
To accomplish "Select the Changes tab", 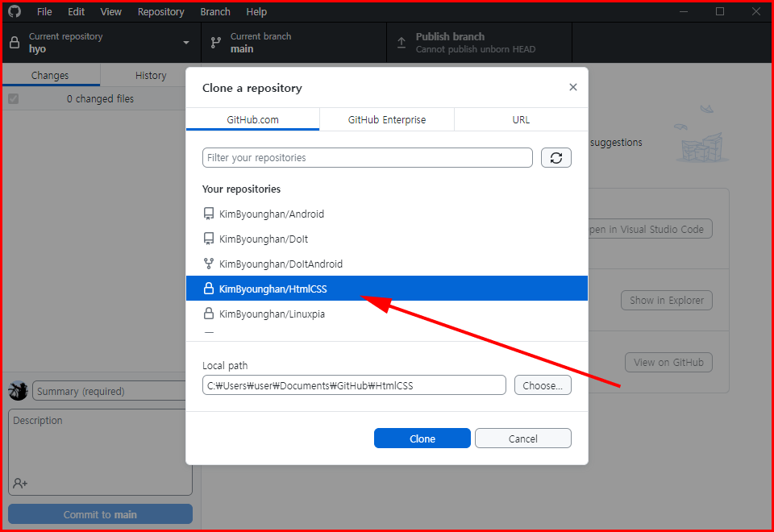I will pos(50,75).
